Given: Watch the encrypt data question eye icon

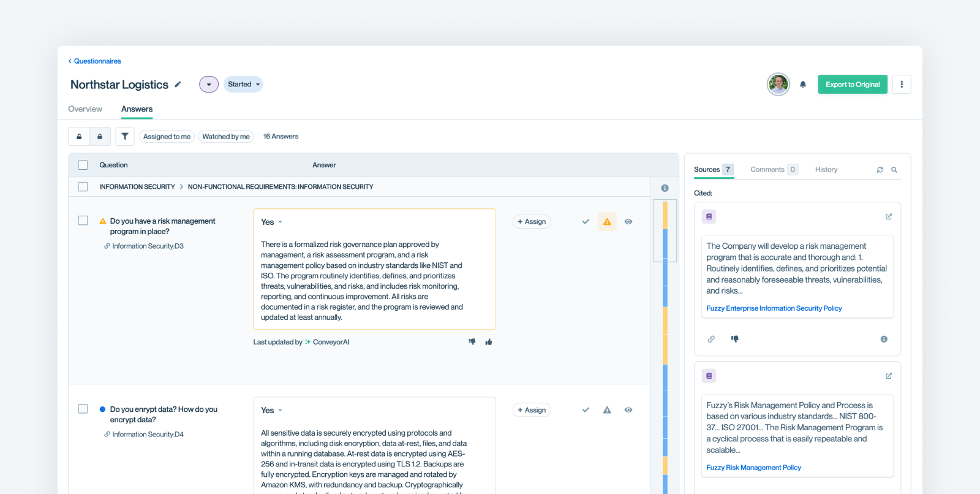Looking at the screenshot, I should 628,410.
